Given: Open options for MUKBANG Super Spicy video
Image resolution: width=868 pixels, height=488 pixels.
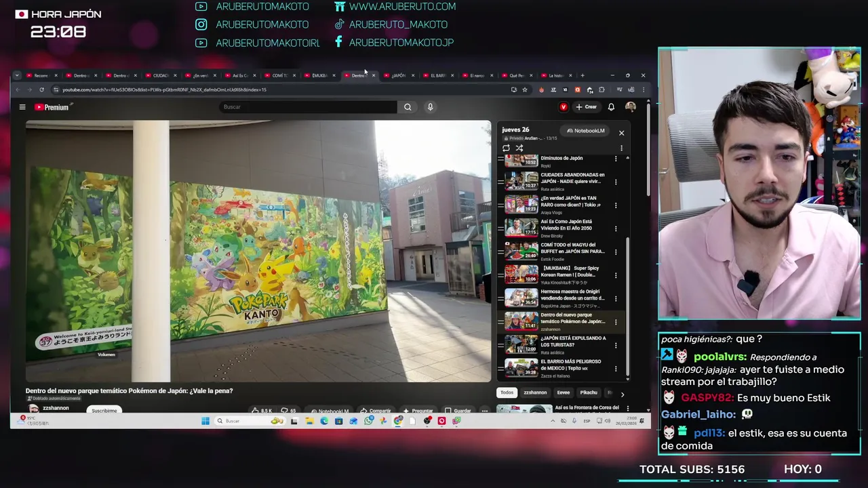Looking at the screenshot, I should click(616, 275).
